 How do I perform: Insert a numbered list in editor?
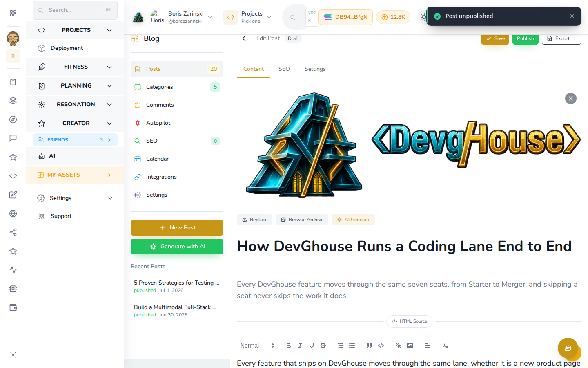(x=341, y=346)
